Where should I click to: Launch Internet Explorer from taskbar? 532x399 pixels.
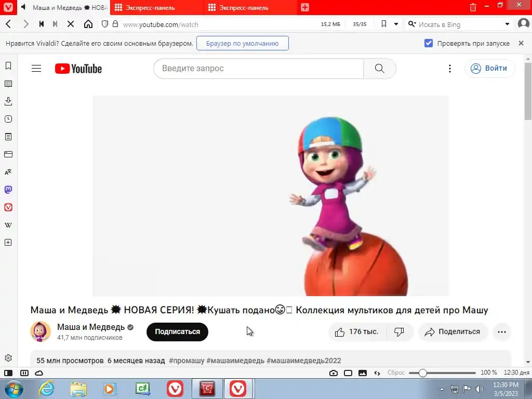tap(46, 389)
